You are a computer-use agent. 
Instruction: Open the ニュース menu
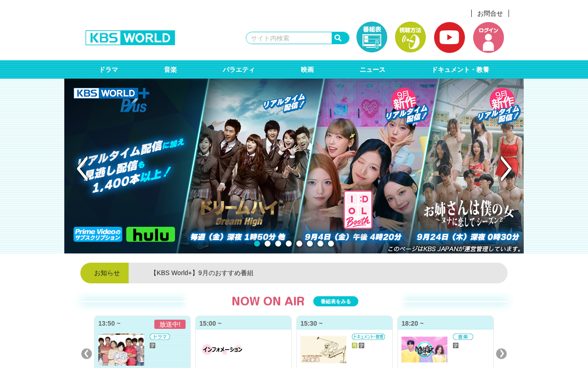373,69
